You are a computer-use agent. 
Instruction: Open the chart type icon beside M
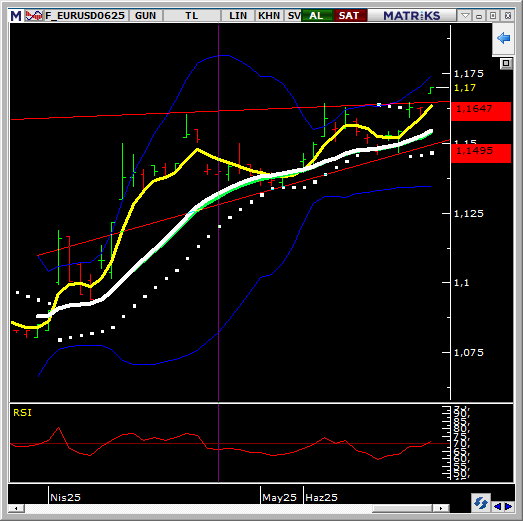click(x=34, y=16)
